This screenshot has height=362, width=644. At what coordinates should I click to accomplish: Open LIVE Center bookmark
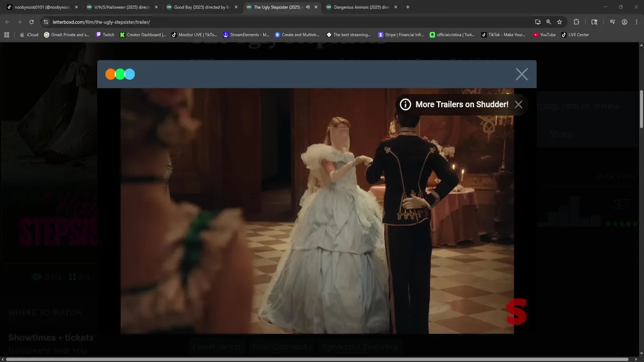[575, 35]
